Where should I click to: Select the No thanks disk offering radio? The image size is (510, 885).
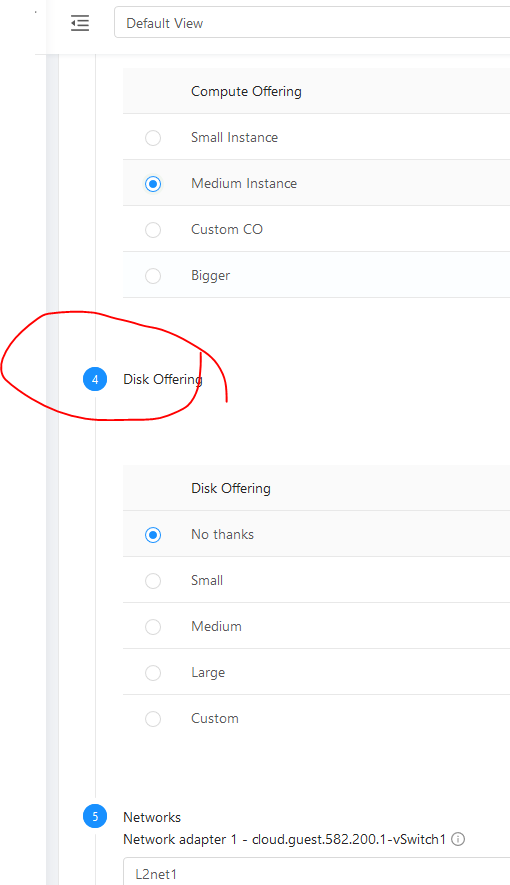tap(153, 535)
